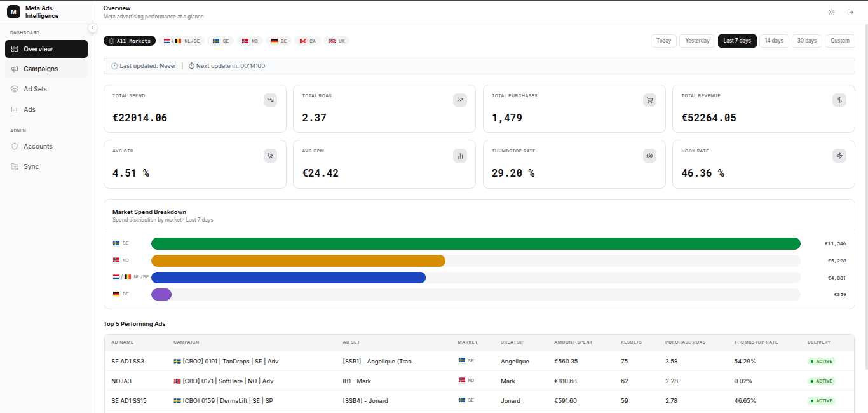Click the IB1 - Mark ad set
Image resolution: width=868 pixels, height=413 pixels.
click(x=357, y=381)
